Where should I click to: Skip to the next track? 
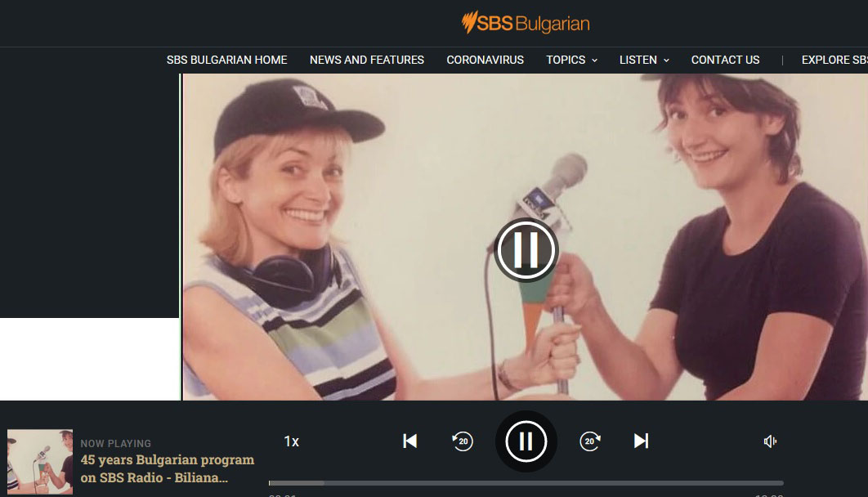coord(641,441)
